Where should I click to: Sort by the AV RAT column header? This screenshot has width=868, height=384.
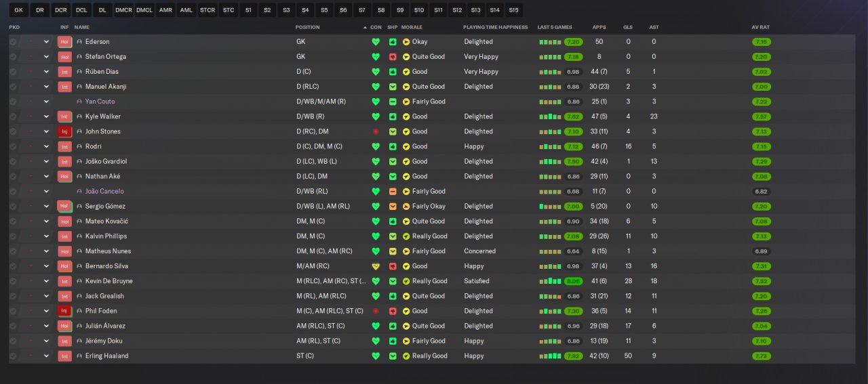[760, 28]
